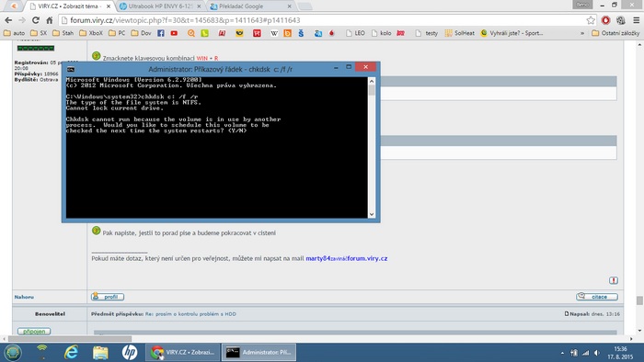Open the Vyhráli jste? - Sport bookmark
The width and height of the screenshot is (644, 362).
click(512, 33)
